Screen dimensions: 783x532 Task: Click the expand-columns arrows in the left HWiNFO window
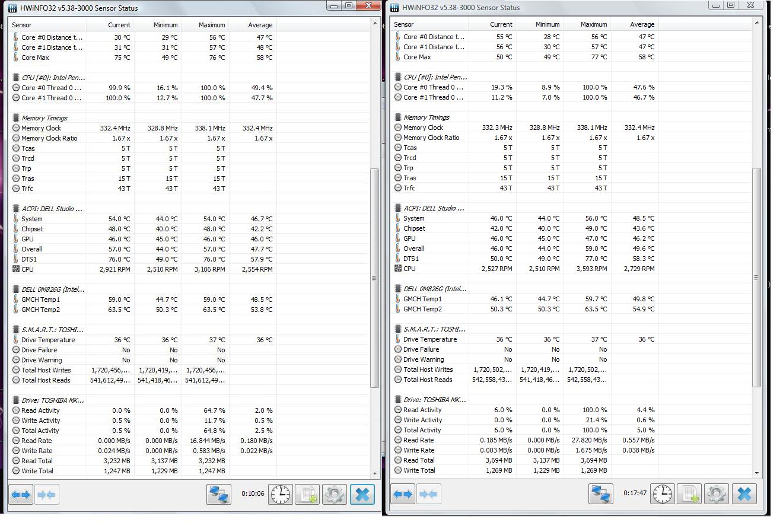21,494
